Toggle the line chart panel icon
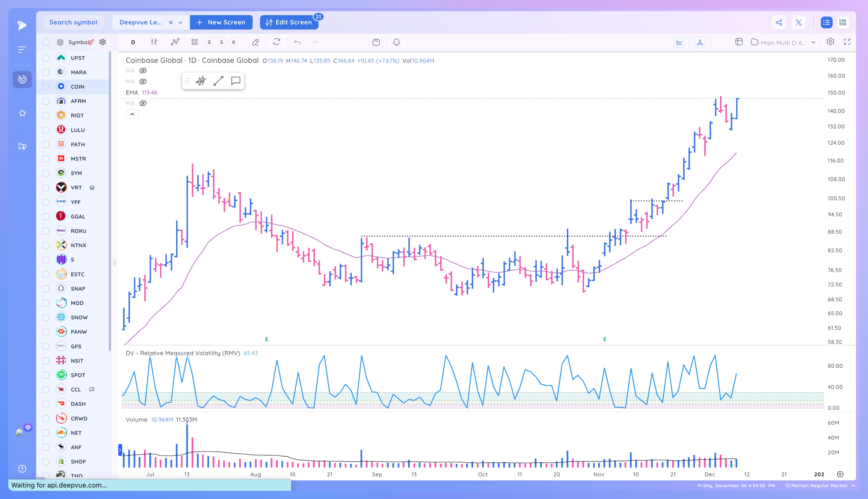Image resolution: width=868 pixels, height=499 pixels. 679,42
